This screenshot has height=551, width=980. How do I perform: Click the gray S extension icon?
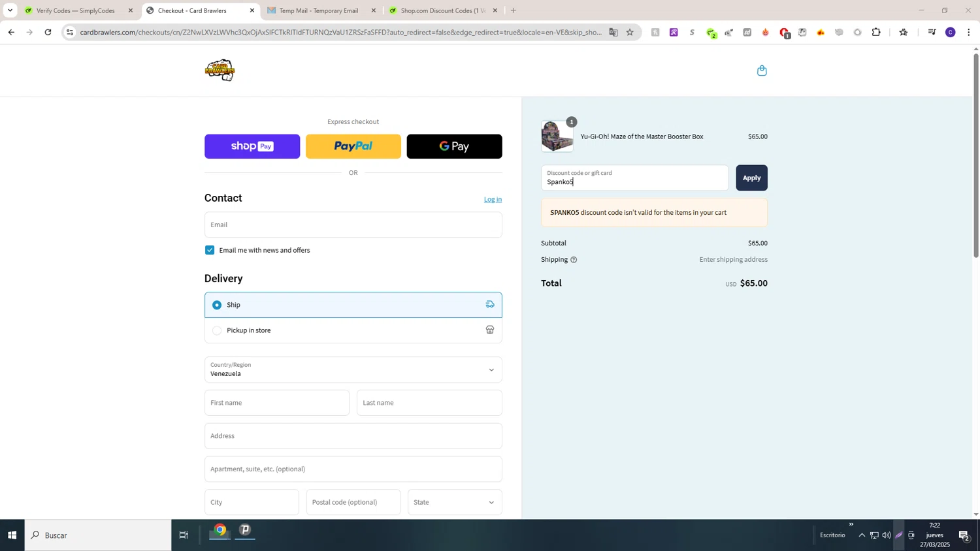pyautogui.click(x=692, y=32)
